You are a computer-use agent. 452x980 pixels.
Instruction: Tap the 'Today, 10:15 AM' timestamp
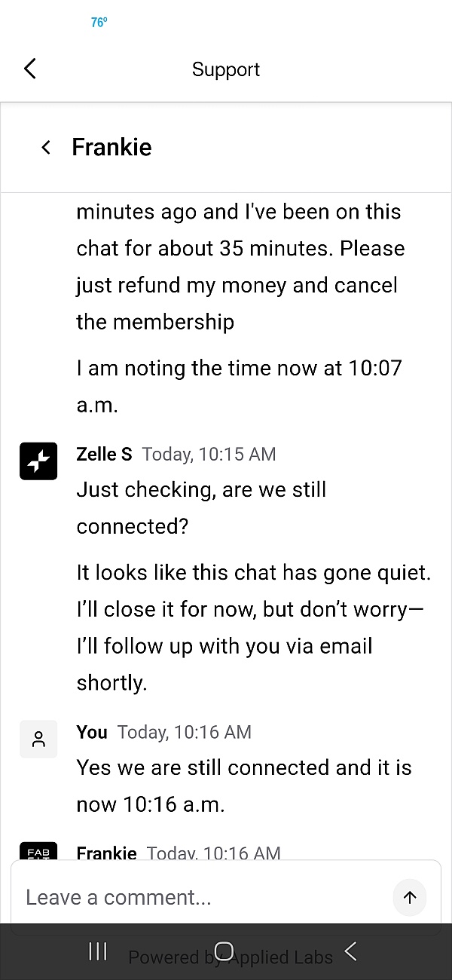[209, 454]
